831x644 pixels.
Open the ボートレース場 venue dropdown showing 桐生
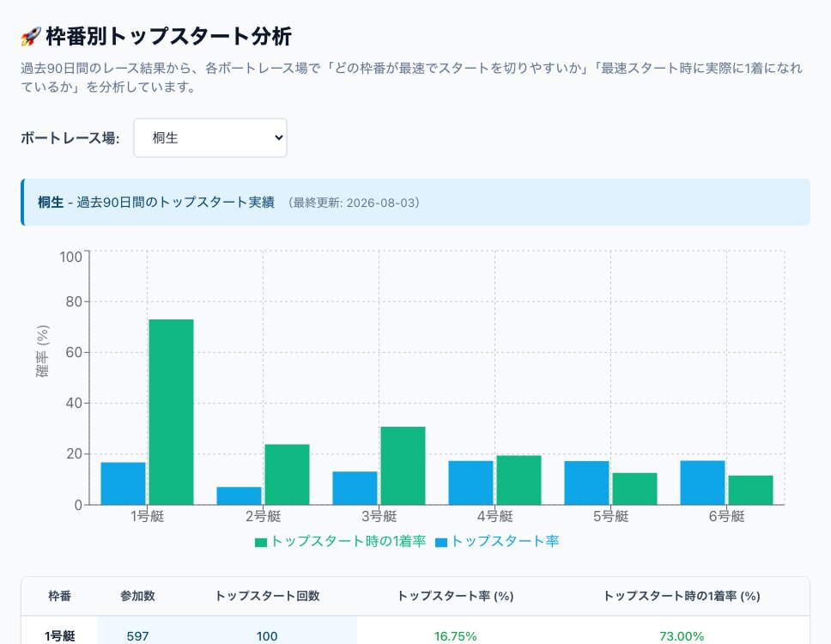click(209, 137)
